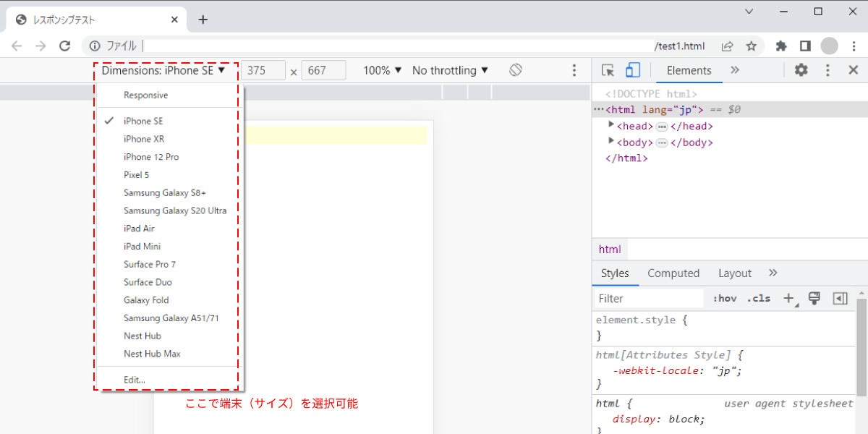Rotate the device orientation
Image resolution: width=868 pixels, height=434 pixels.
pyautogui.click(x=516, y=70)
